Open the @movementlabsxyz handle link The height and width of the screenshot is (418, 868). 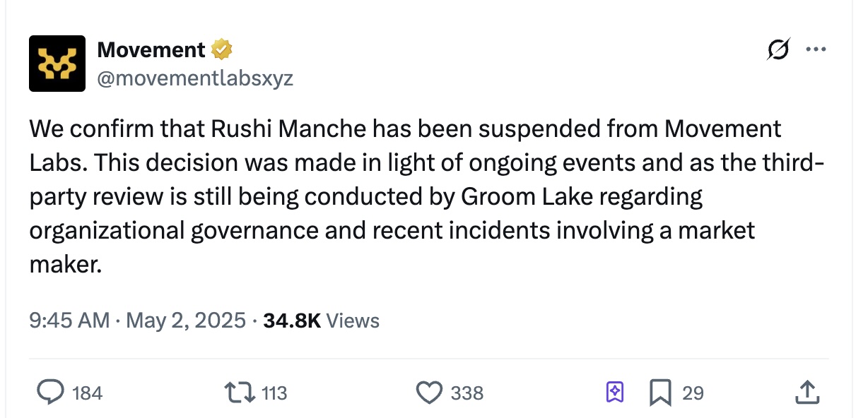[195, 78]
